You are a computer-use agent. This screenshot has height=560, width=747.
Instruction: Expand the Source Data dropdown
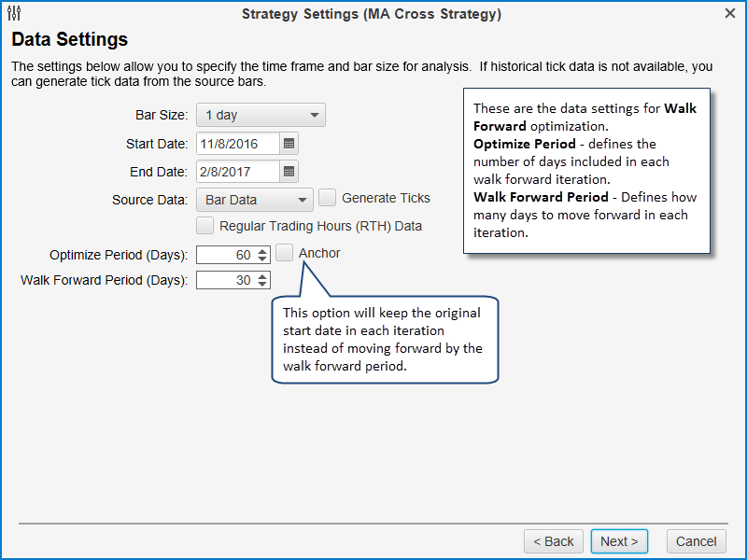point(254,200)
